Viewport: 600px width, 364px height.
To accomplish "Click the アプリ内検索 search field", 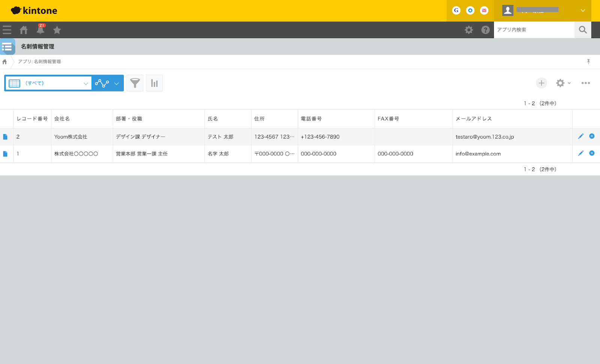I will pos(534,30).
